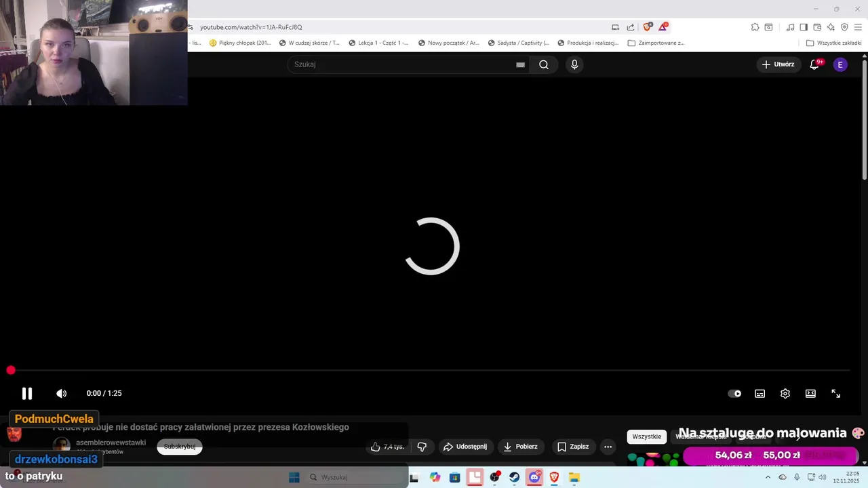Switch to theater mode view
Image resolution: width=868 pixels, height=488 pixels.
pyautogui.click(x=810, y=394)
